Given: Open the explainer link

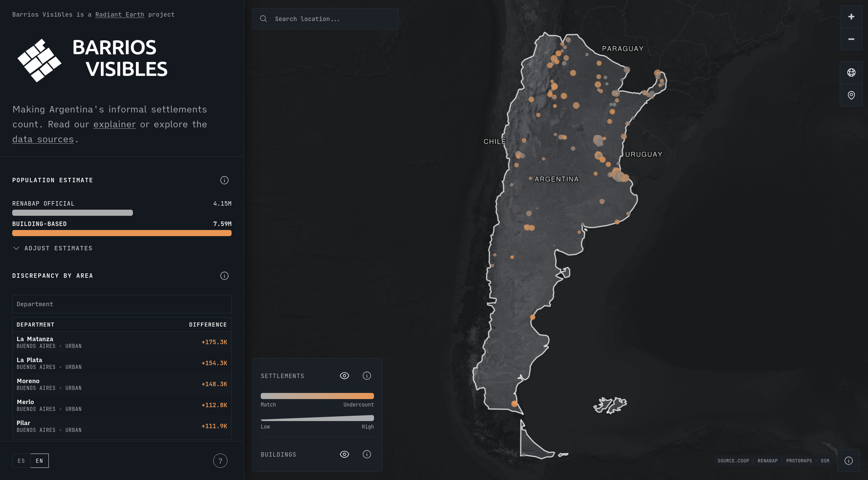Looking at the screenshot, I should click(x=115, y=124).
